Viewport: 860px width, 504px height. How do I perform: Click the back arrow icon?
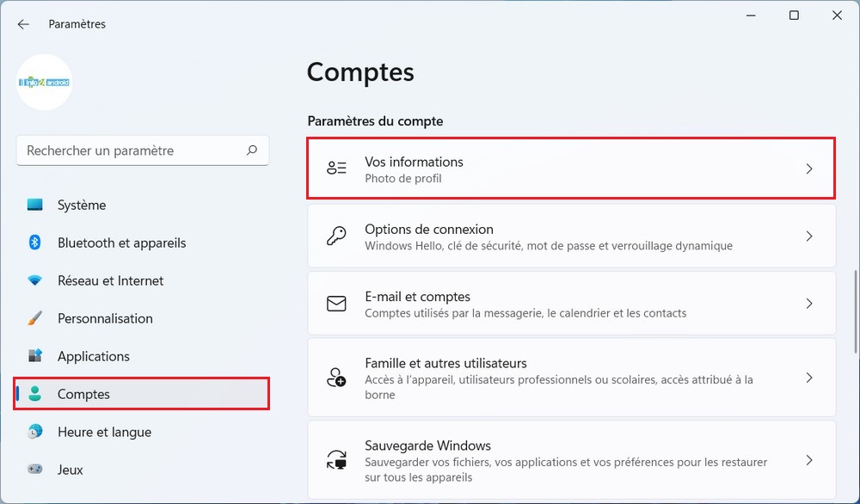(23, 24)
